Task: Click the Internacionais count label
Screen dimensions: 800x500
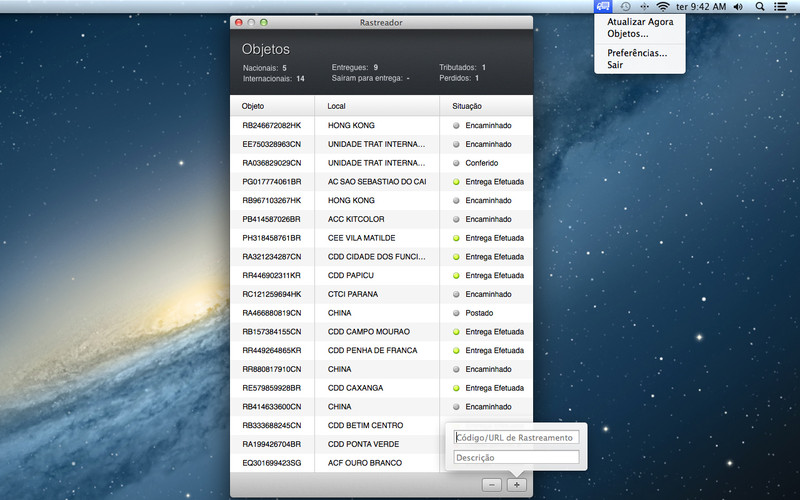Action: tap(273, 79)
